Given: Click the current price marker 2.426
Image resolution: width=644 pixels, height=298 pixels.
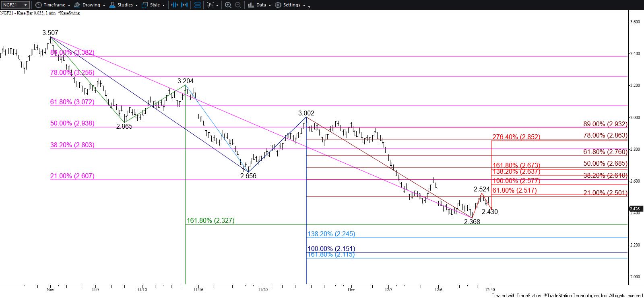Looking at the screenshot, I should click(635, 209).
